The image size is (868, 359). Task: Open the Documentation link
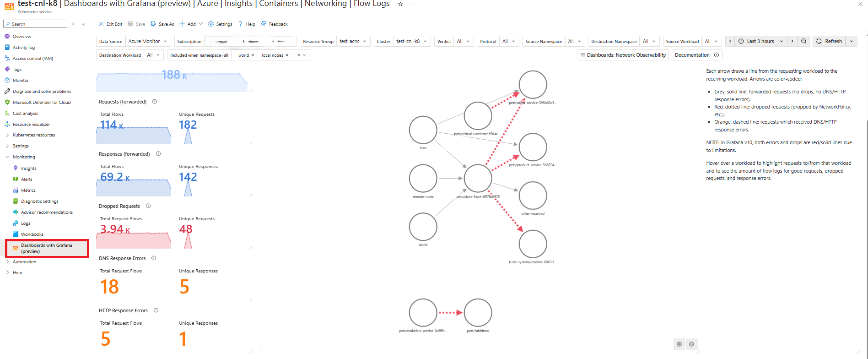pos(697,55)
